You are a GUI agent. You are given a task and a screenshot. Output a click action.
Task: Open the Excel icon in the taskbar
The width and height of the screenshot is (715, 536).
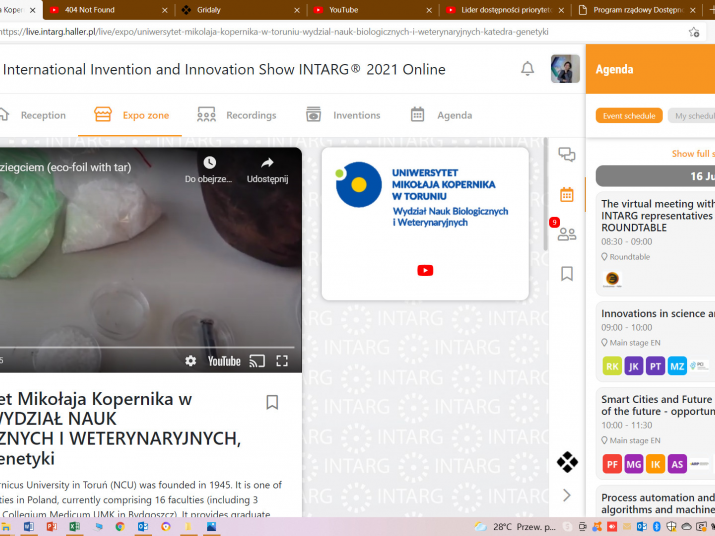[x=74, y=526]
